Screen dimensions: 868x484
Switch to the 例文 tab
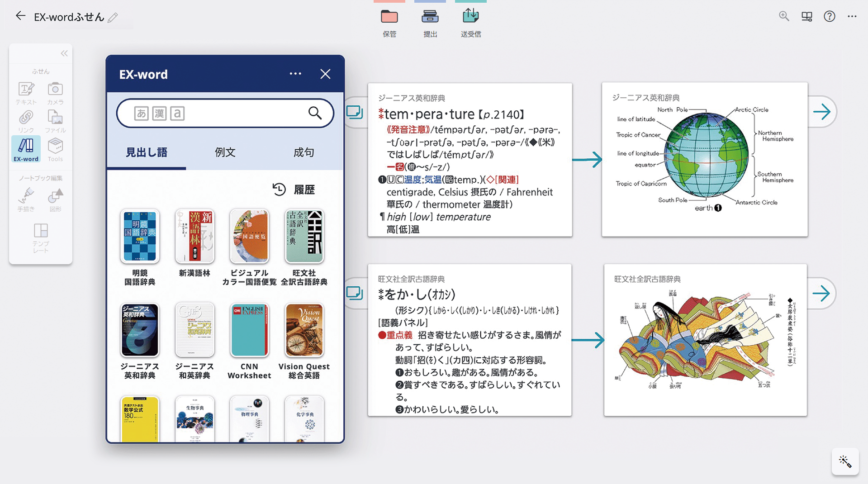225,152
